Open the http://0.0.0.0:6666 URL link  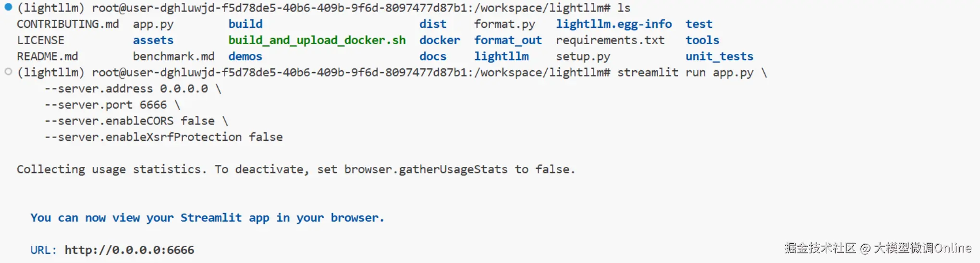pyautogui.click(x=129, y=250)
